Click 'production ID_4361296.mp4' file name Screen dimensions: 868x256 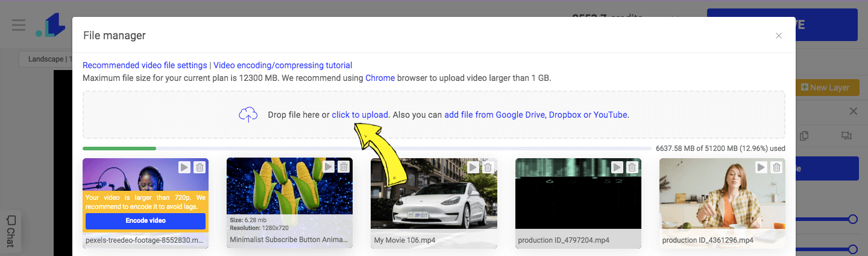708,240
